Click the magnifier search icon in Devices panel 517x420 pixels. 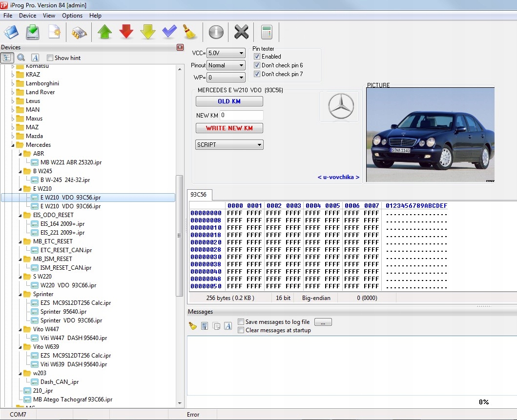21,58
